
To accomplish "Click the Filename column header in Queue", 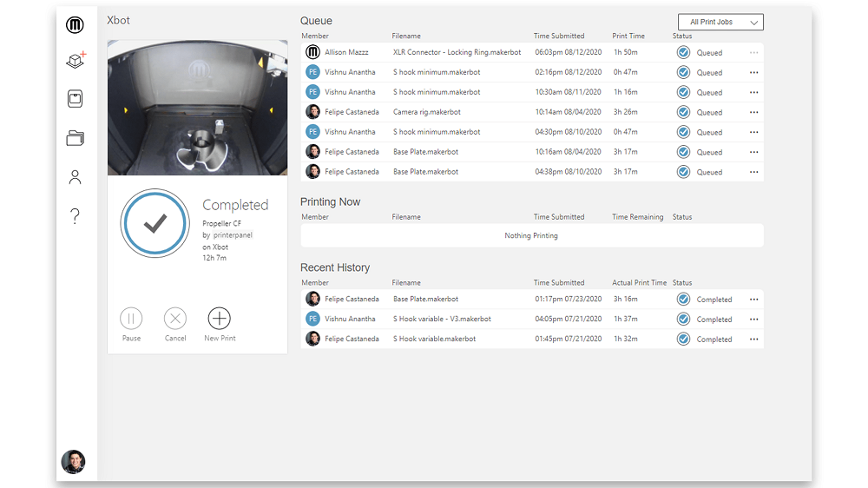I will pos(406,36).
